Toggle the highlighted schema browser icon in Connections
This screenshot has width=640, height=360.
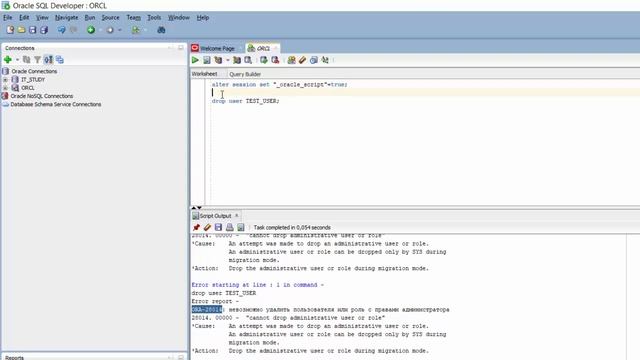tap(48, 60)
